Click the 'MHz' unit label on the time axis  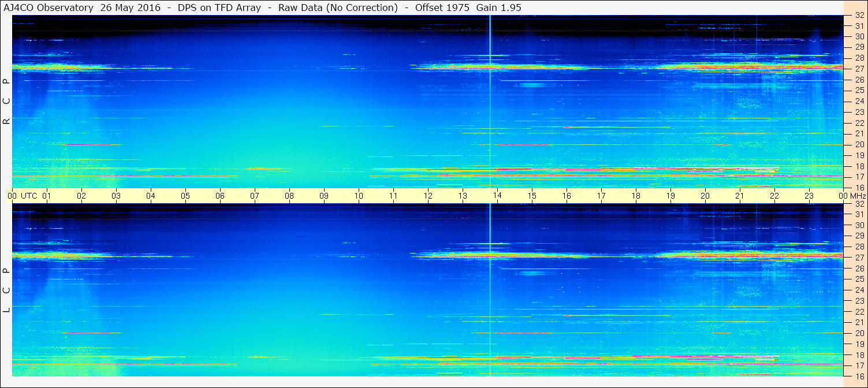pos(858,196)
